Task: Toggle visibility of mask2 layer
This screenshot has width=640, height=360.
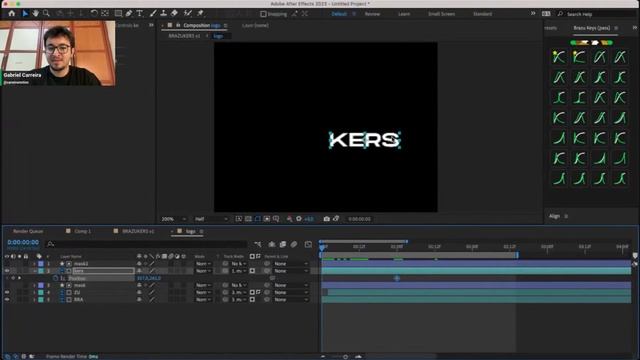Action: 7,264
